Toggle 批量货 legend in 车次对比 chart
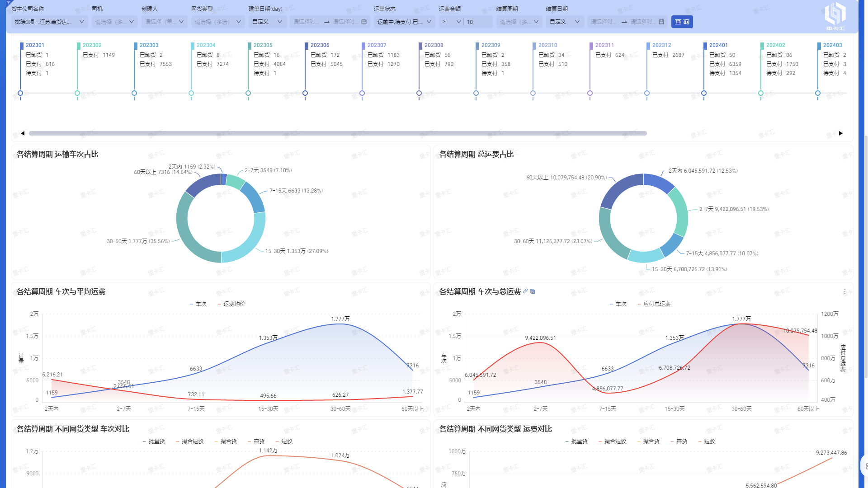The width and height of the screenshot is (868, 488). (154, 441)
